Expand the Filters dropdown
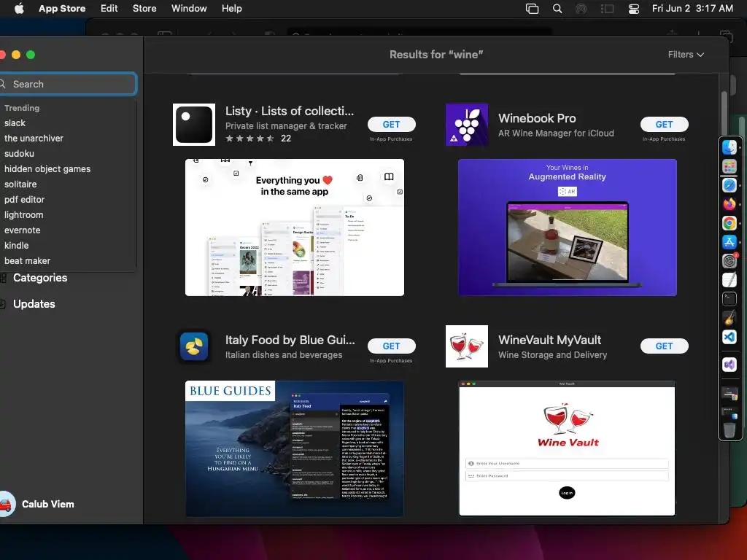This screenshot has width=747, height=560. [x=686, y=54]
